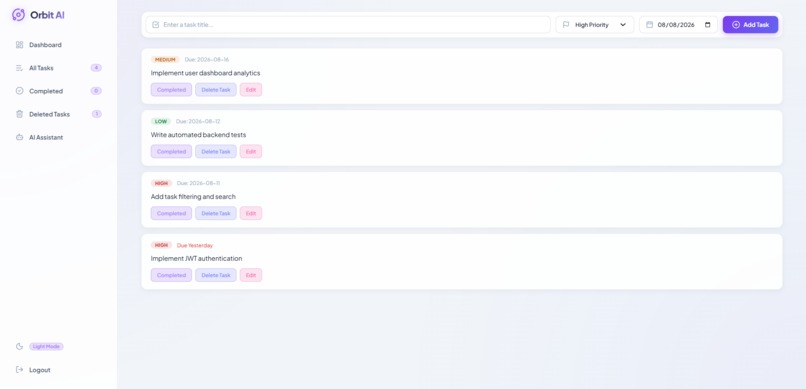
Task: Click the LOW priority tag
Action: pos(161,121)
